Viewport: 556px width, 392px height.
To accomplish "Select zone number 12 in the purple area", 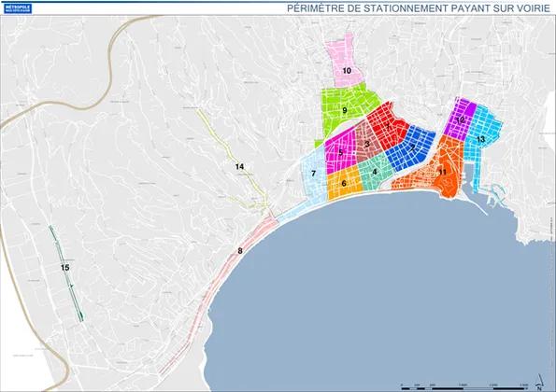I will point(461,120).
